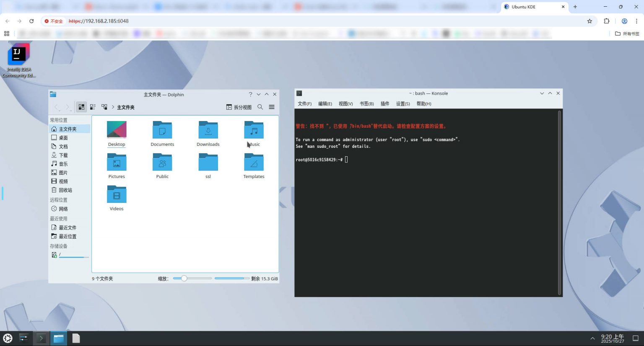Click the 拆分视图 split view icon
This screenshot has height=346, width=644.
pyautogui.click(x=239, y=107)
